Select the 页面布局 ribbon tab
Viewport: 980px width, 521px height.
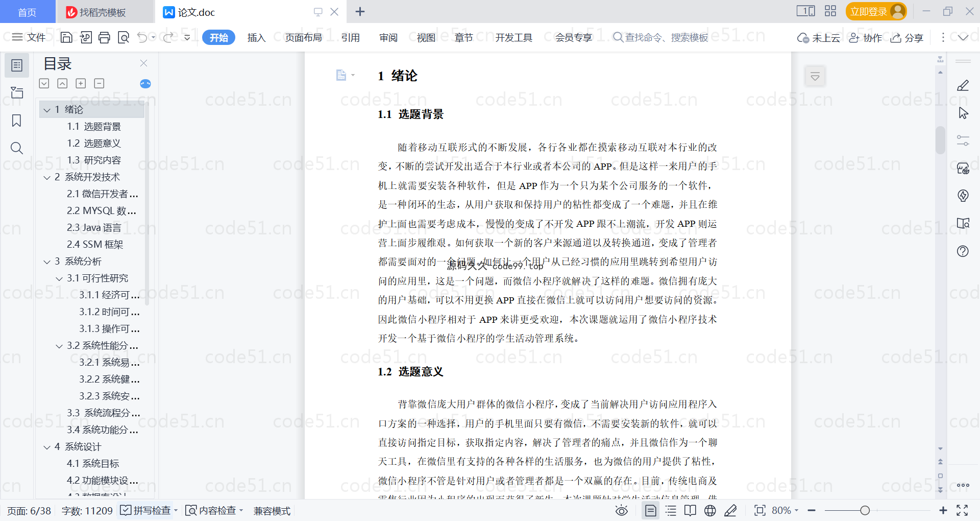pyautogui.click(x=303, y=37)
